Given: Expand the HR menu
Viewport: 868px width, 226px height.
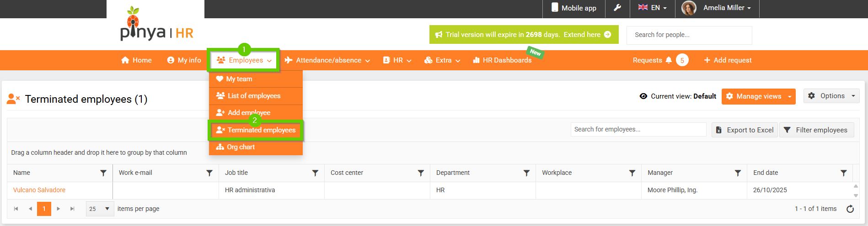Looking at the screenshot, I should pyautogui.click(x=397, y=60).
